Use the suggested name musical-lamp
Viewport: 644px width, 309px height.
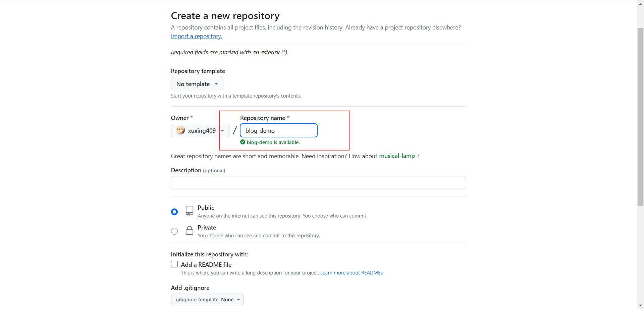coord(397,156)
